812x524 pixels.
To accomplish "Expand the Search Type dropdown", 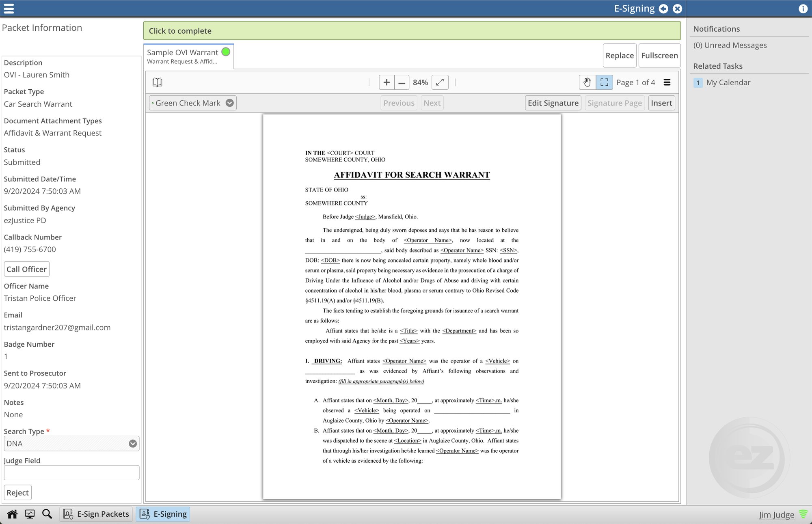I will coord(133,444).
